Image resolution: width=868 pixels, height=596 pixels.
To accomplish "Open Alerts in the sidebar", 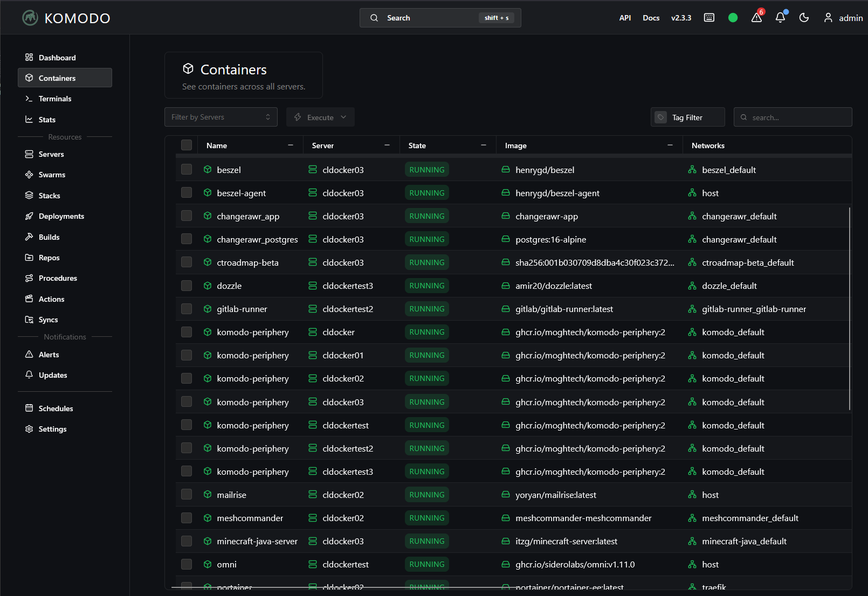I will [65, 355].
